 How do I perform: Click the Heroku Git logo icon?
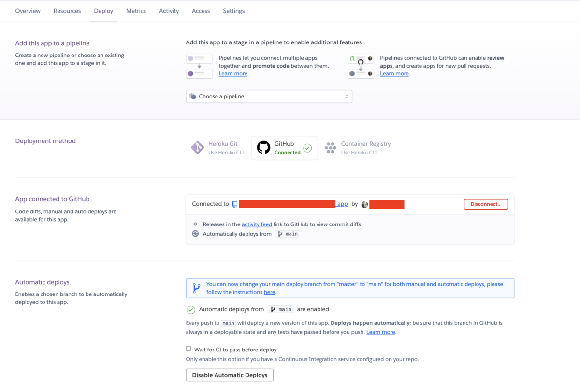pos(197,148)
